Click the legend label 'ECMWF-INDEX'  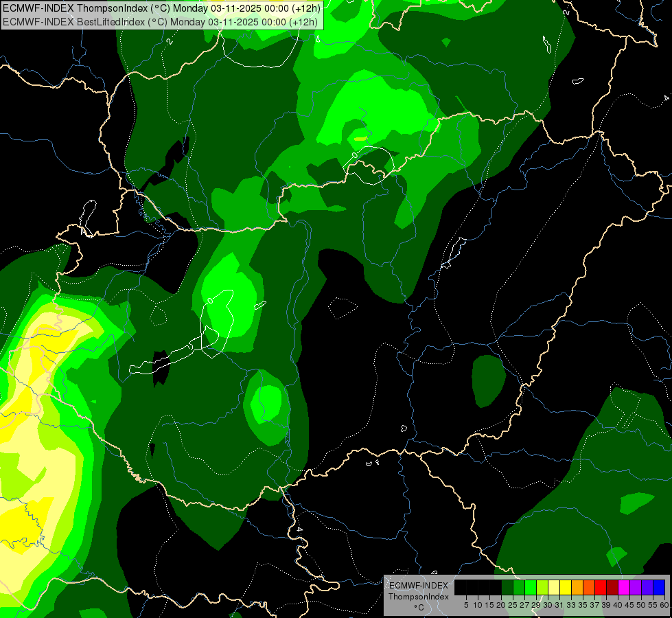coord(419,586)
